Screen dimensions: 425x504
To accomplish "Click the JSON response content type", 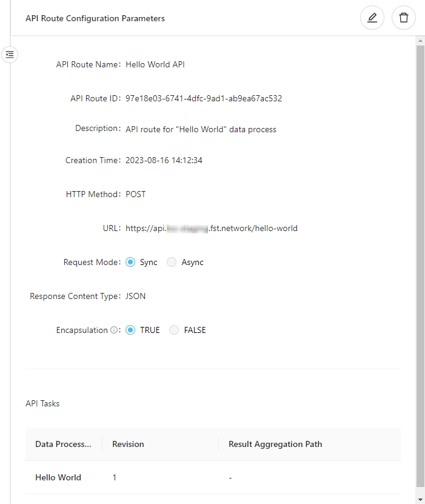I will (x=136, y=297).
